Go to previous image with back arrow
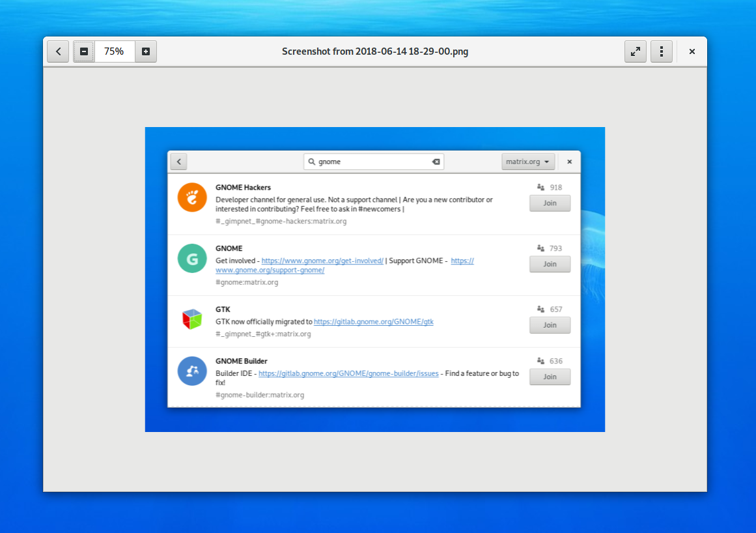Image resolution: width=756 pixels, height=533 pixels. [58, 51]
